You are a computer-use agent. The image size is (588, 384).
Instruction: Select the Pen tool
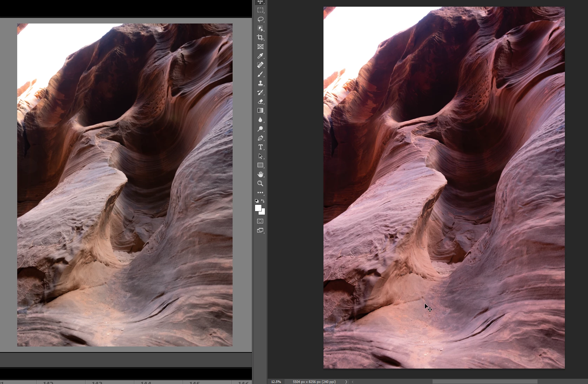(x=260, y=138)
